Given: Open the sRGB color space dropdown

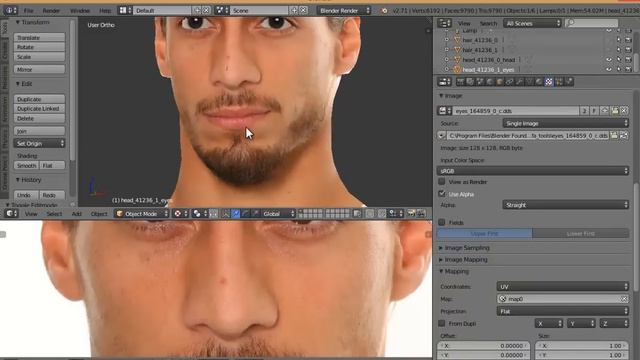Looking at the screenshot, I should click(533, 171).
